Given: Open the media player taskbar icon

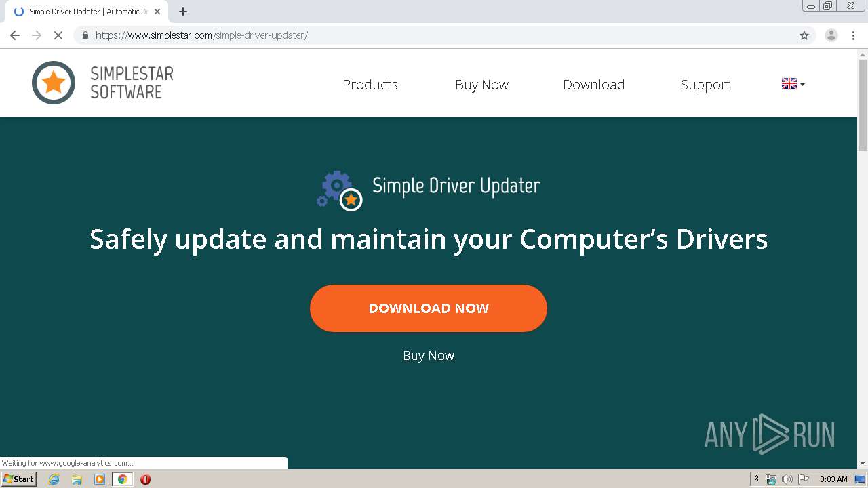Looking at the screenshot, I should [x=100, y=479].
